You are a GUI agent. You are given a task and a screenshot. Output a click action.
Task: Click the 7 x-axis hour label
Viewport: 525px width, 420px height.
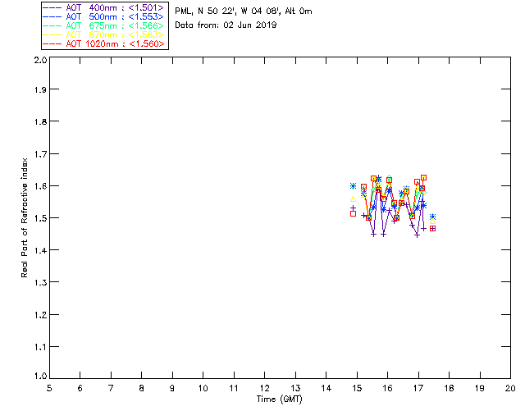tap(111, 388)
